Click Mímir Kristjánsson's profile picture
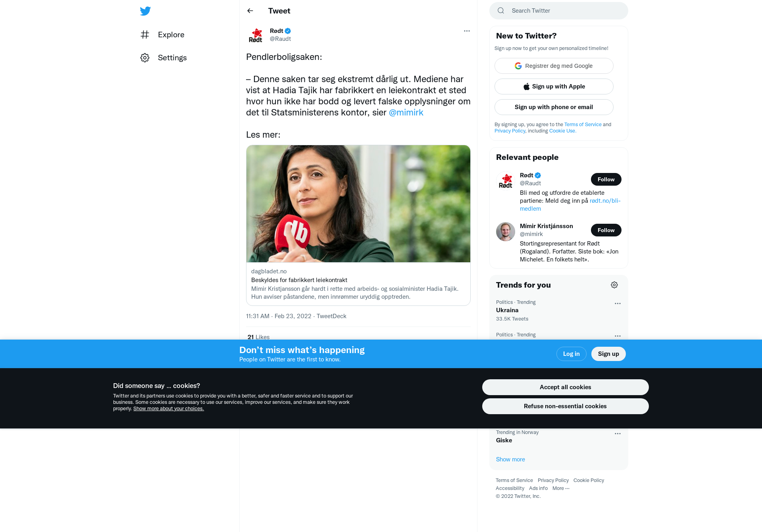Viewport: 762px width, 532px height. point(506,232)
